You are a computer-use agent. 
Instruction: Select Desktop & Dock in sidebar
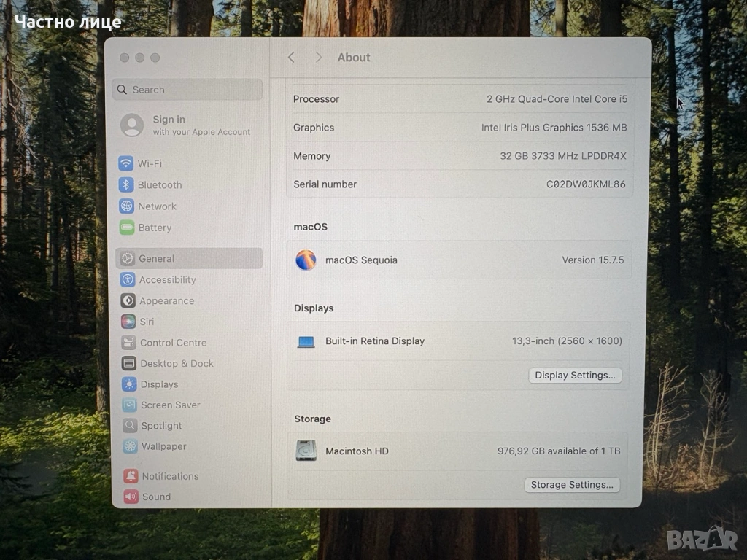pyautogui.click(x=177, y=363)
